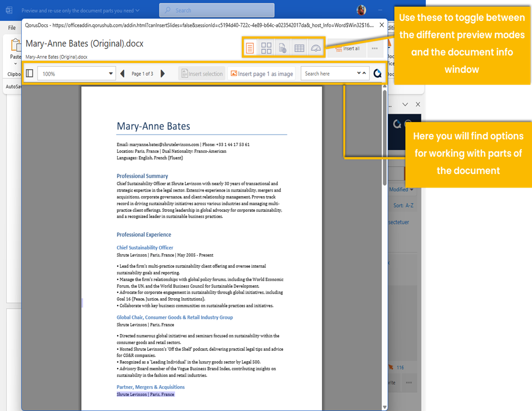Click the Paste icon in Word ribbon
The width and height of the screenshot is (532, 411).
point(15,45)
